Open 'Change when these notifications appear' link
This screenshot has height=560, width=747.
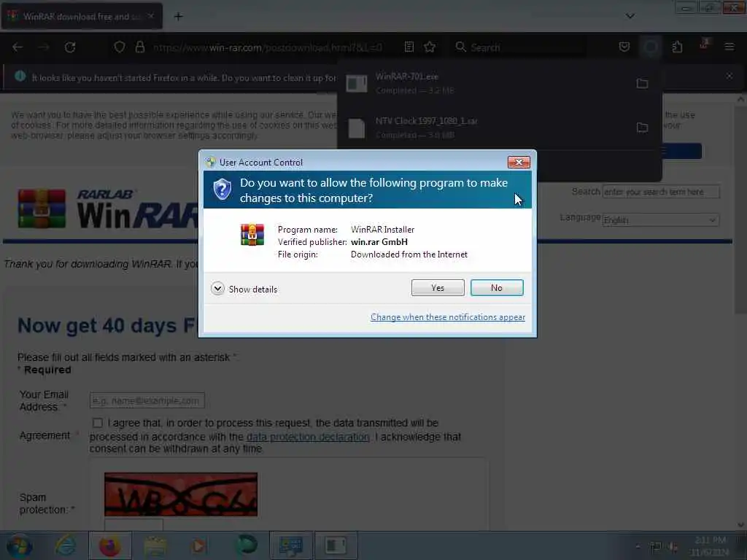tap(448, 317)
